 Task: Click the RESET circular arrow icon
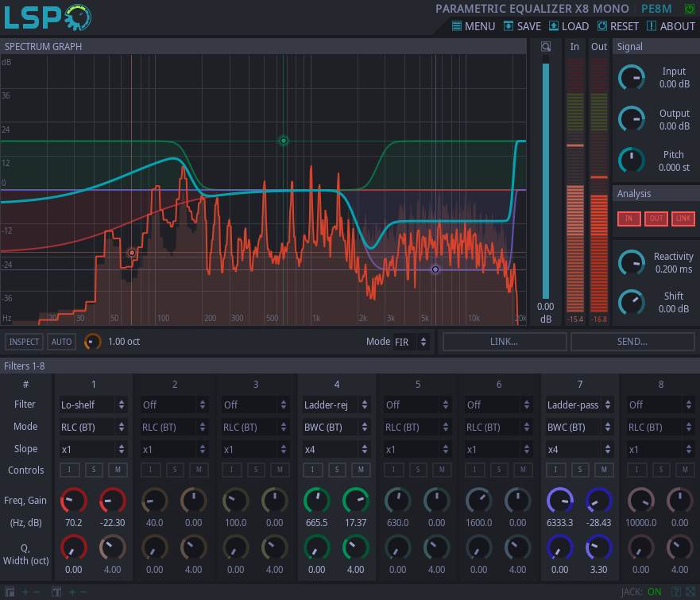point(601,26)
